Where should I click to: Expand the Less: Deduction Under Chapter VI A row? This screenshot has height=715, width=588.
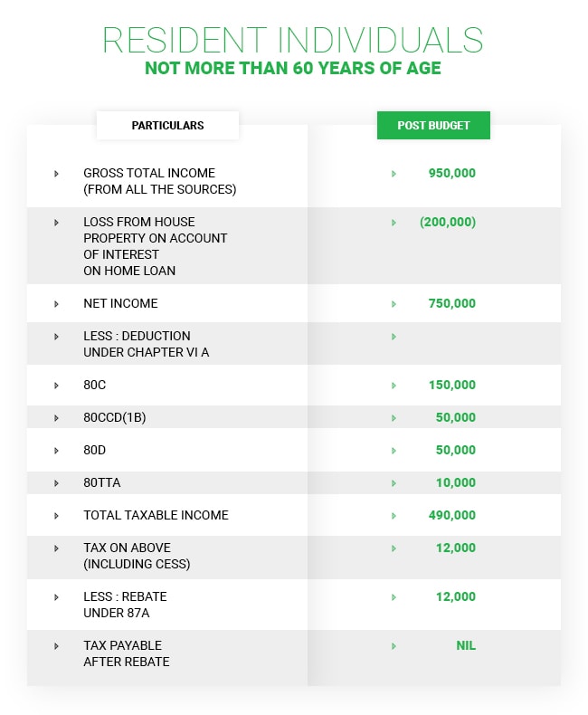point(56,337)
